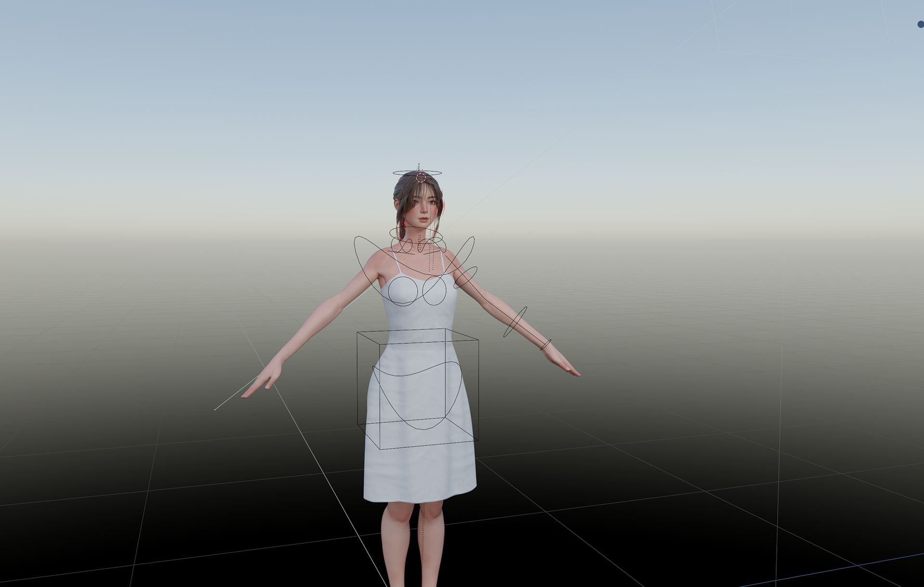Screen dimensions: 924x587
Task: Select the red-white 3D cursor on the head
Action: coord(421,178)
